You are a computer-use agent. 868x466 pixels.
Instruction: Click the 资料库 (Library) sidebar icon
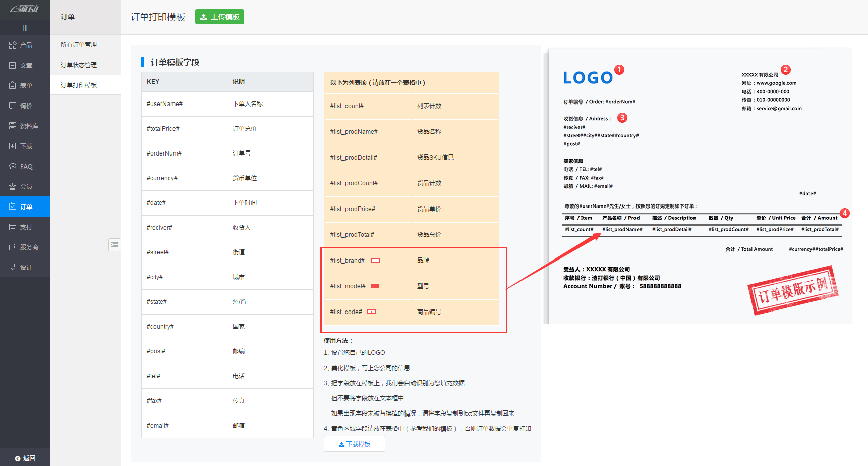[x=13, y=126]
